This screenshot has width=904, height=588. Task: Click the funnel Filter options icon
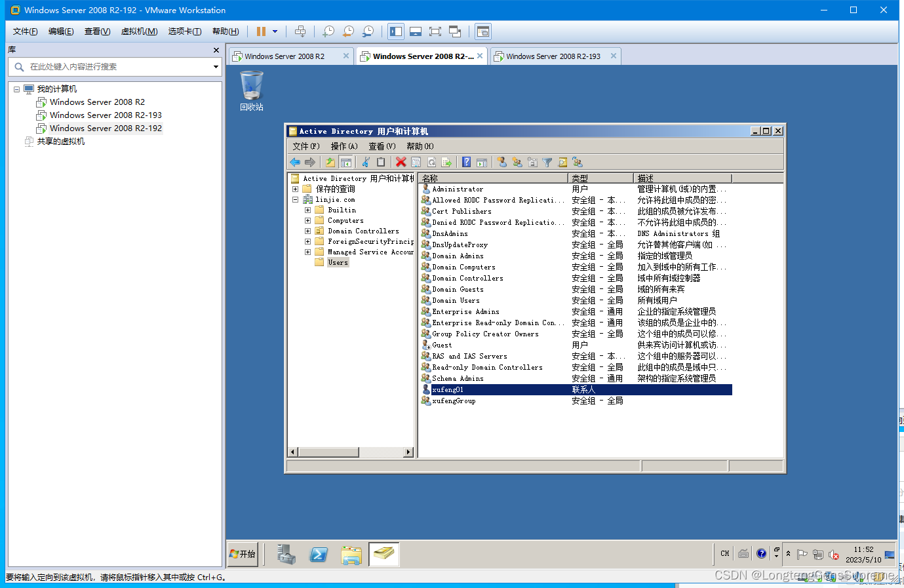pyautogui.click(x=547, y=162)
